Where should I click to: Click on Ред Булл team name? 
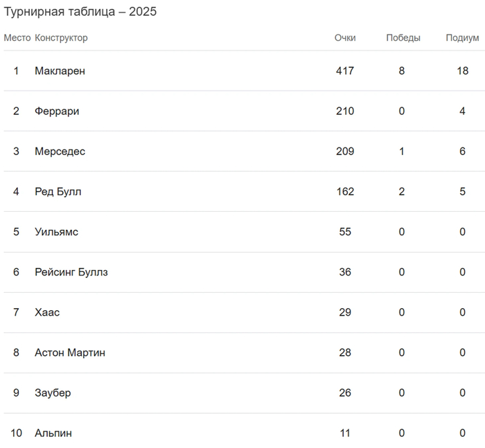58,191
